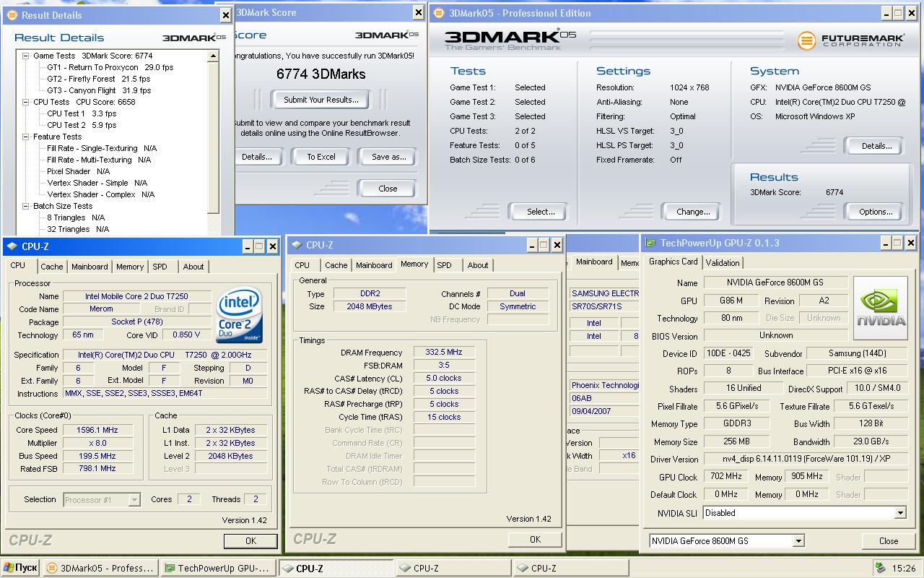This screenshot has width=924, height=578.
Task: Collapse the CPU Tests tree node
Action: [x=26, y=102]
